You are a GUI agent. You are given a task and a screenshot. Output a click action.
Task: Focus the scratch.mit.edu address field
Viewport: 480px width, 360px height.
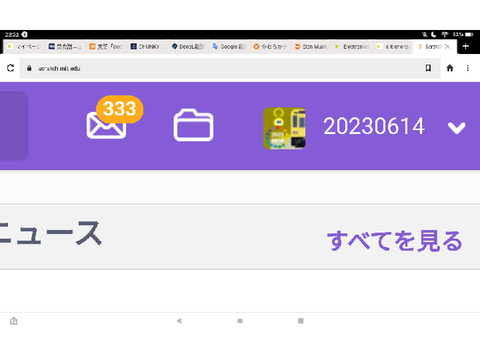click(x=230, y=68)
